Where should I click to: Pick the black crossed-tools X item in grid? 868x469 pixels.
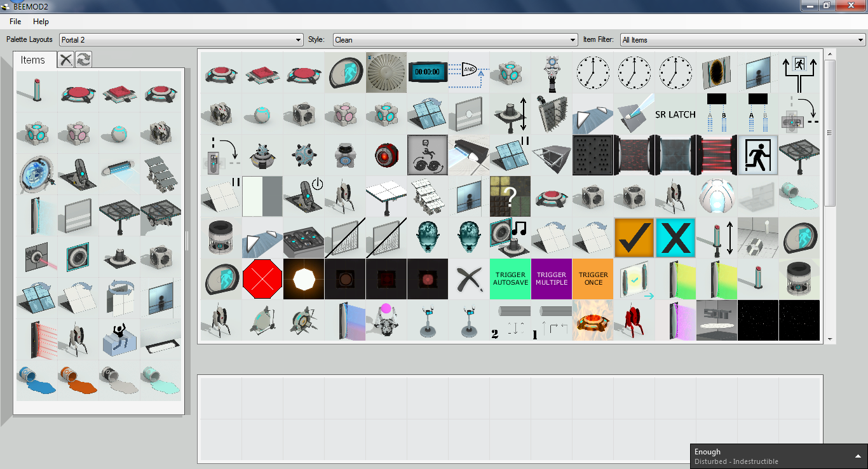(469, 279)
